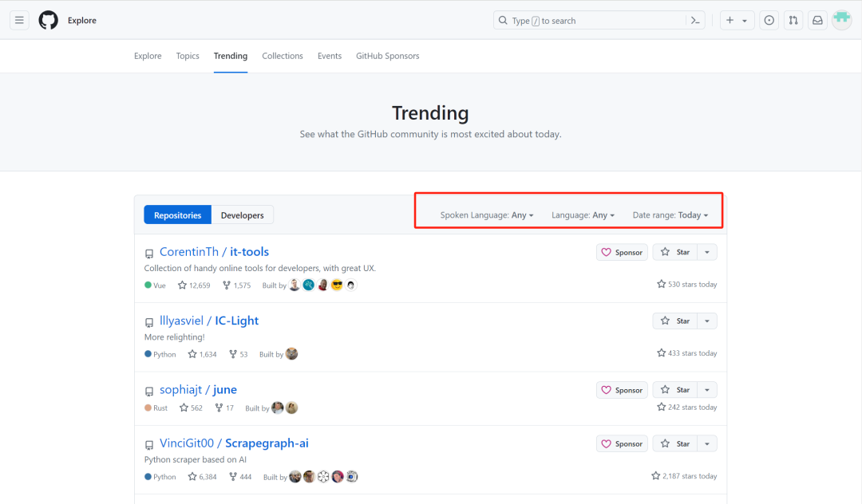Screen dimensions: 862x504
Task: Star the IC-Light repository
Action: click(x=675, y=321)
